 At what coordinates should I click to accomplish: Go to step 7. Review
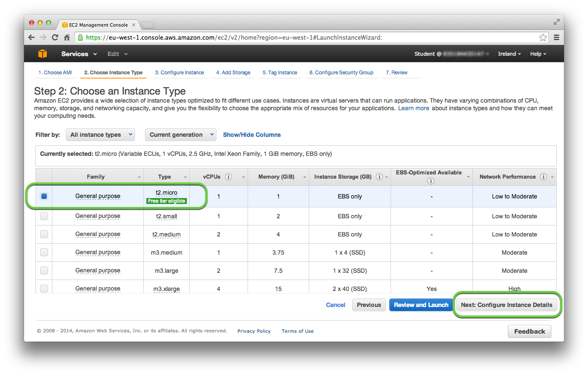[x=396, y=73]
